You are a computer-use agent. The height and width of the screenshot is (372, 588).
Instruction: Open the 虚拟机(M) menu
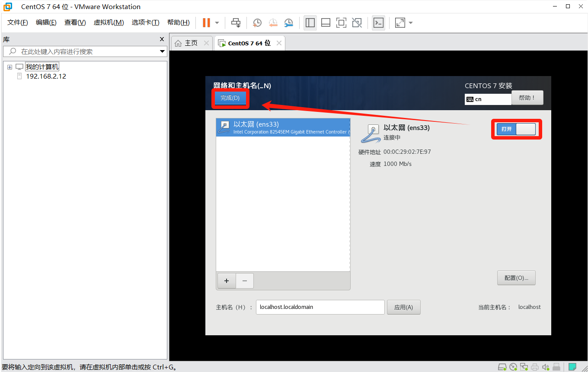(109, 22)
